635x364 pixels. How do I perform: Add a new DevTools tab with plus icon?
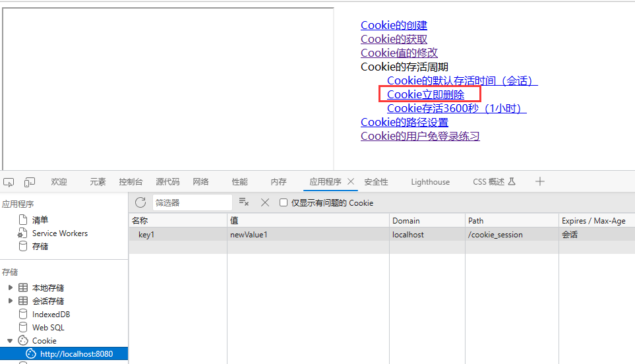539,181
